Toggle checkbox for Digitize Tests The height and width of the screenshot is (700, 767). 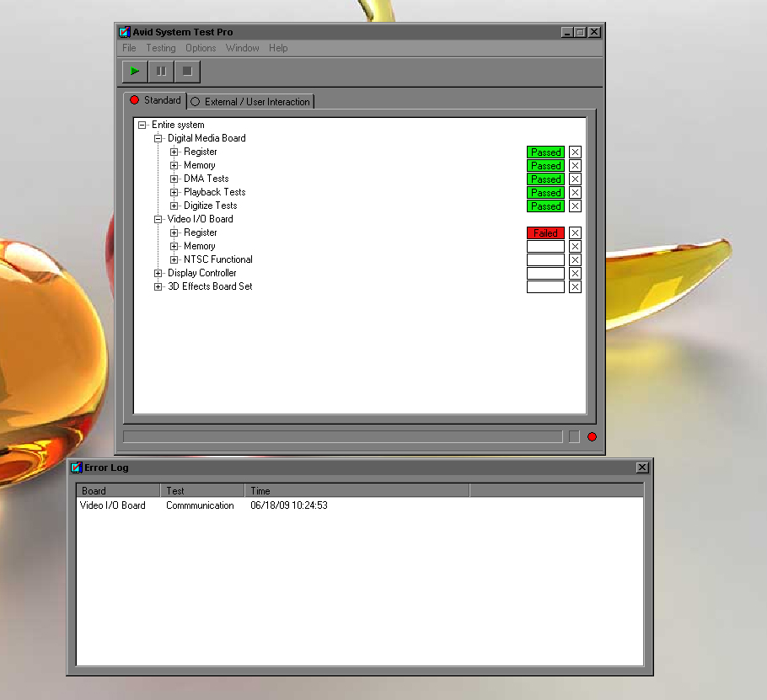pyautogui.click(x=575, y=206)
